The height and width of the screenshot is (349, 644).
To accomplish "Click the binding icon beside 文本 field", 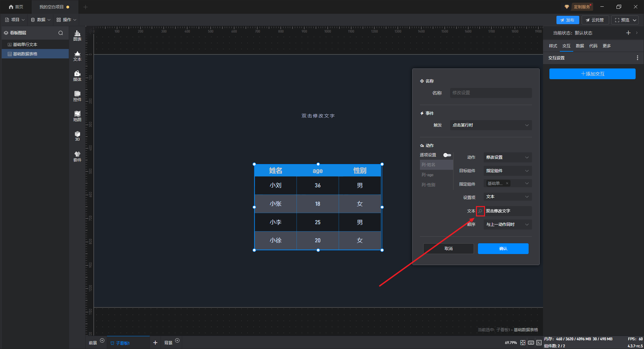I will click(480, 211).
